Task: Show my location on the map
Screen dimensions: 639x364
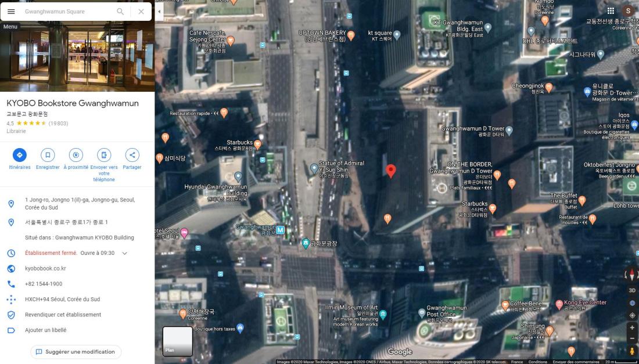Action: click(x=632, y=316)
